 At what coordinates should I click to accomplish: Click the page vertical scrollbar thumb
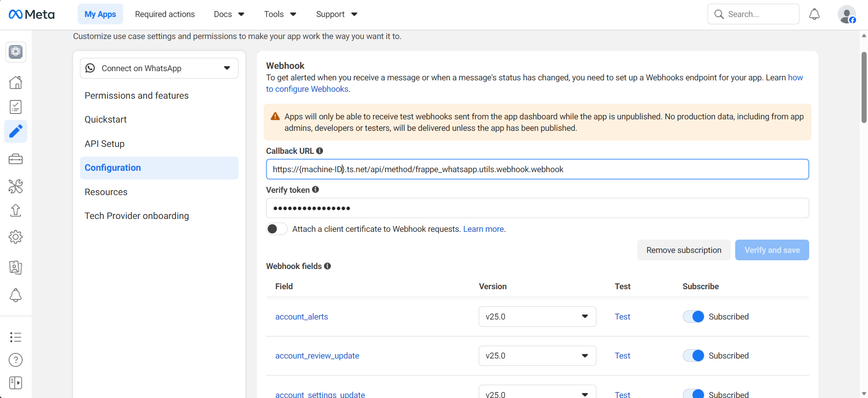(864, 87)
